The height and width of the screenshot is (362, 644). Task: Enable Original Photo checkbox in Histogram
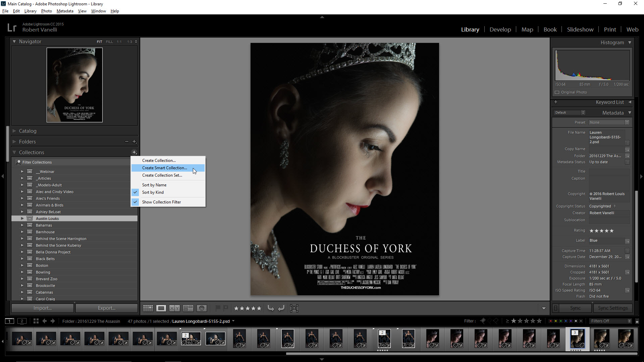[557, 92]
